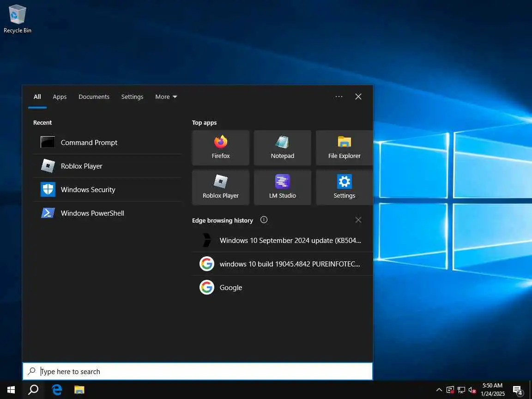
Task: Launch Firefox from Top apps
Action: (x=221, y=148)
